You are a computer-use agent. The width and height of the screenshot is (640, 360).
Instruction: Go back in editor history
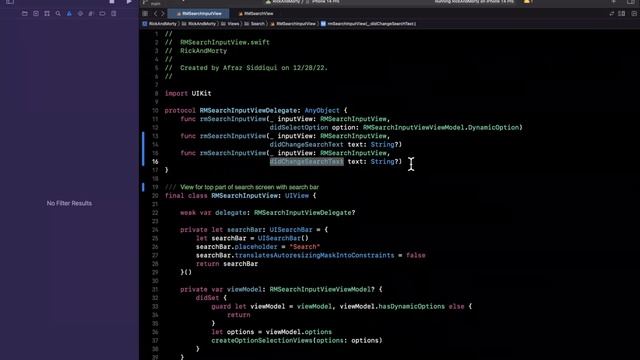tap(156, 13)
